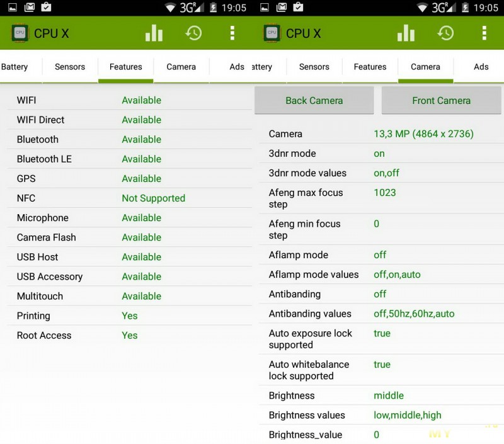Viewport: 504px width, 444px height.
Task: Tap the Microphone feature label
Action: tap(42, 218)
